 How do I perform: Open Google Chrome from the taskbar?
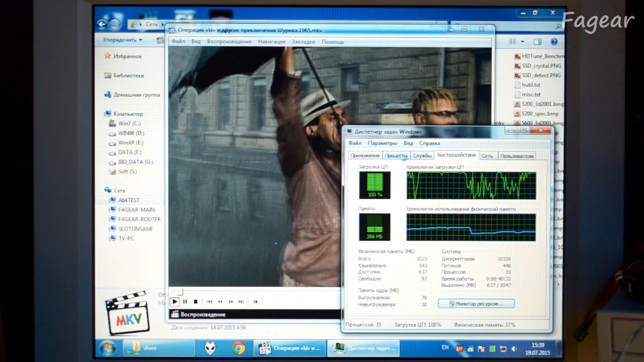tap(238, 348)
